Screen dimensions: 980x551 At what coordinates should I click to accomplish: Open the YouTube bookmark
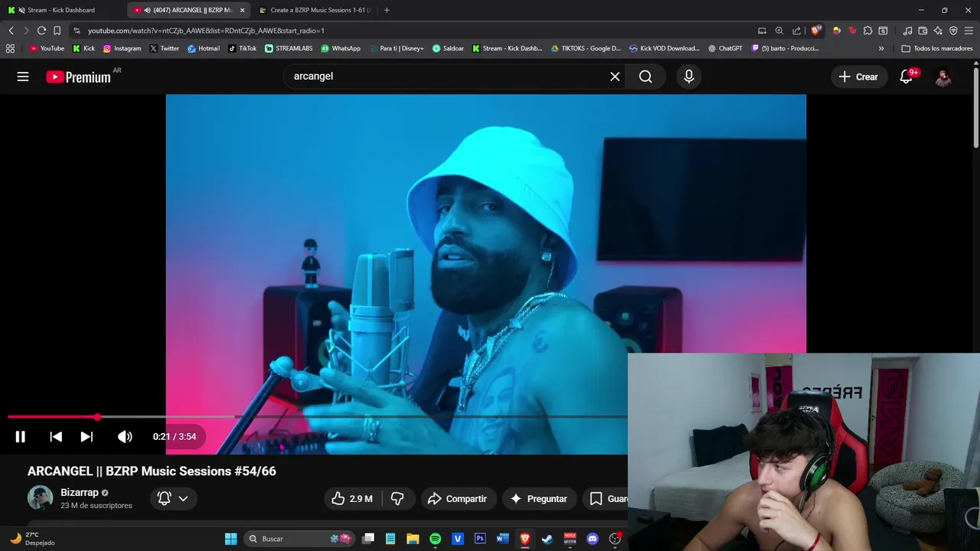tap(47, 48)
